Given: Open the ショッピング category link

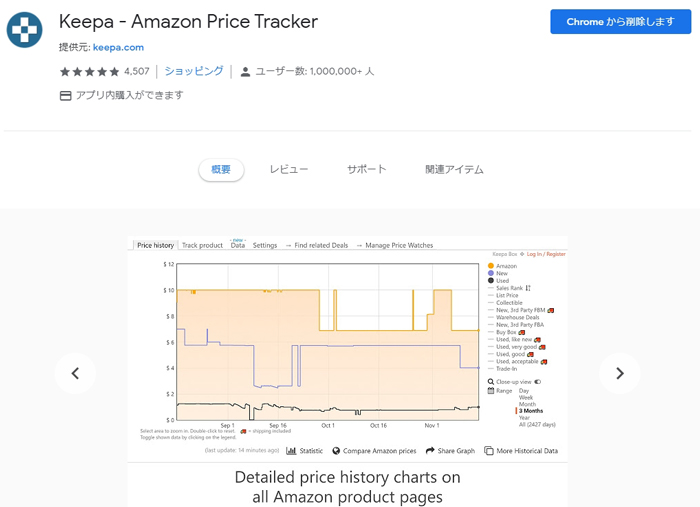Looking at the screenshot, I should tap(194, 71).
